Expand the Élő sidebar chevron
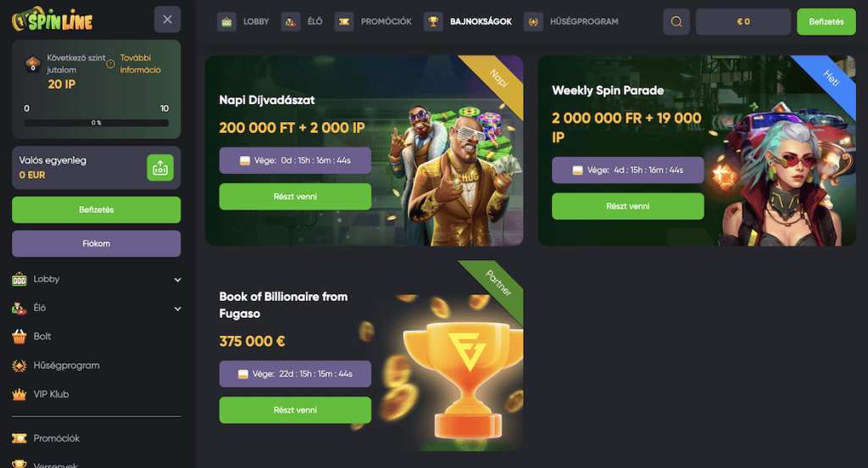The width and height of the screenshot is (868, 468). pos(178,309)
